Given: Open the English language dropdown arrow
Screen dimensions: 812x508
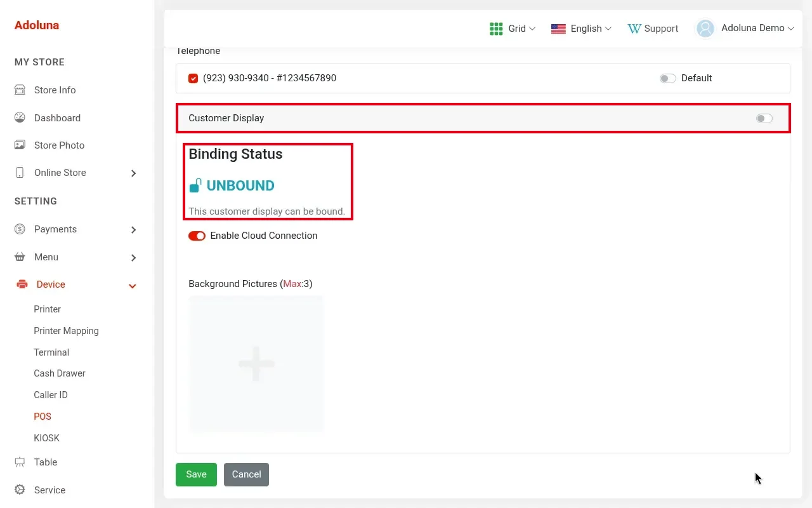Looking at the screenshot, I should (608, 29).
